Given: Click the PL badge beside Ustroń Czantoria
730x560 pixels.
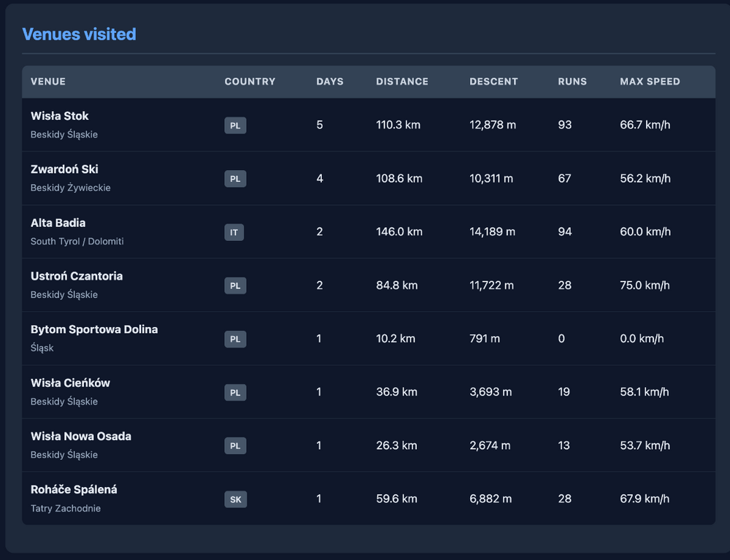Looking at the screenshot, I should [235, 285].
